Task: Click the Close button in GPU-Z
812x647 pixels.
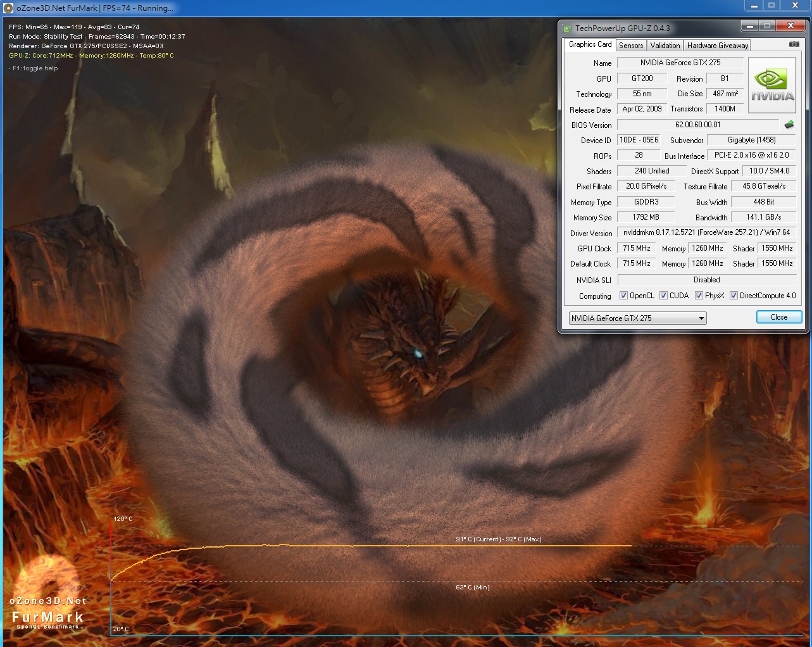Action: pos(779,317)
